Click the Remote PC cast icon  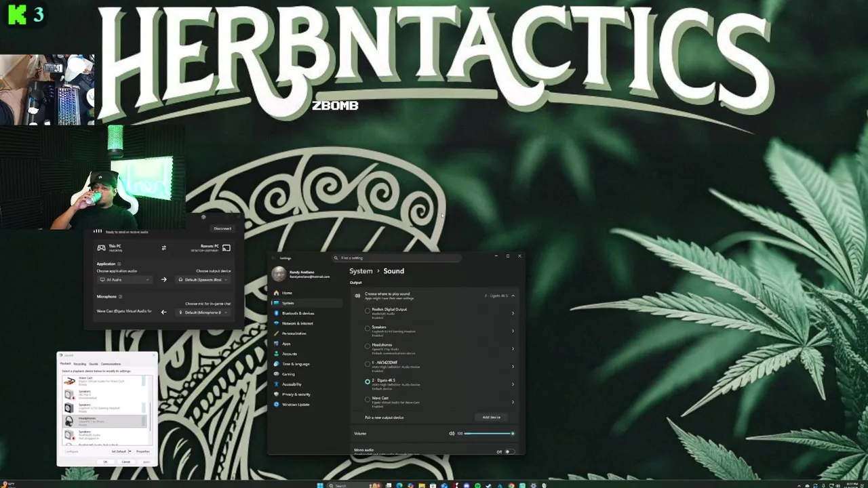pyautogui.click(x=226, y=248)
